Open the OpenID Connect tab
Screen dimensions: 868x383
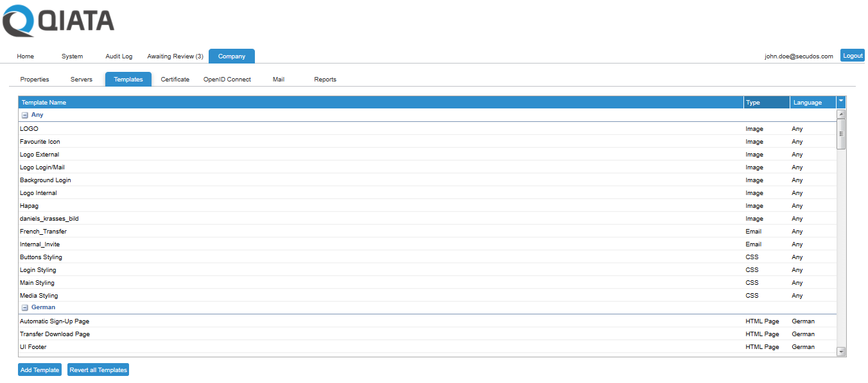click(x=227, y=79)
